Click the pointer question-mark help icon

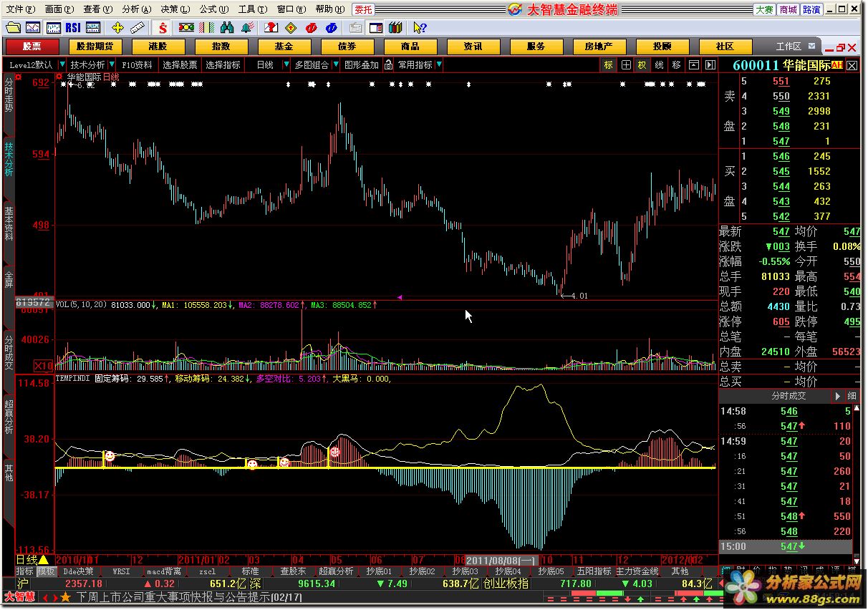pos(420,28)
